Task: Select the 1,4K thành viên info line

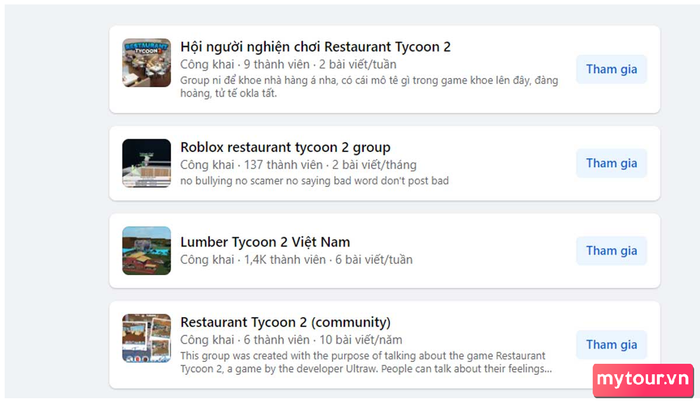Action: coord(296,259)
